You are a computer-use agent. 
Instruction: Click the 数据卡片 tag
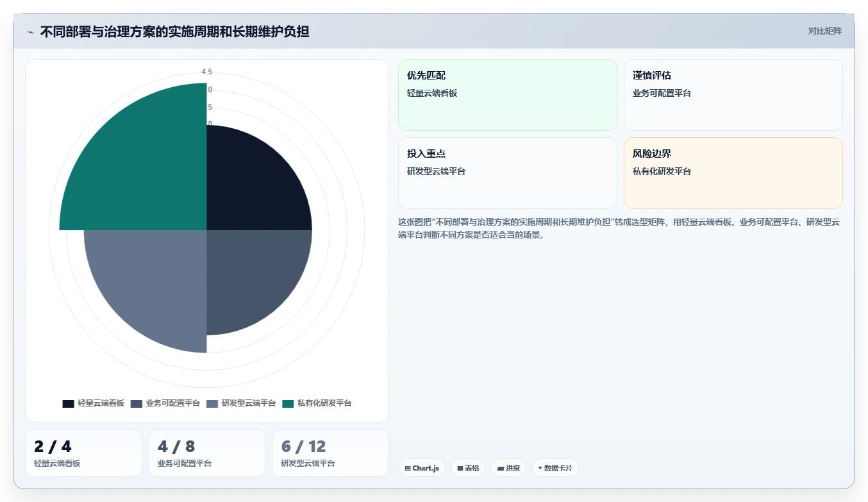click(x=555, y=468)
